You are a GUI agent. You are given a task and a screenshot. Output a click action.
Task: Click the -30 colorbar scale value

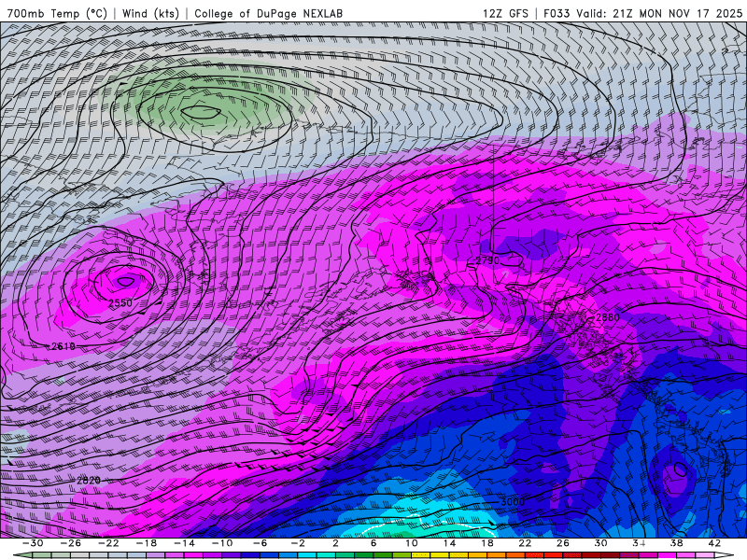(33, 543)
